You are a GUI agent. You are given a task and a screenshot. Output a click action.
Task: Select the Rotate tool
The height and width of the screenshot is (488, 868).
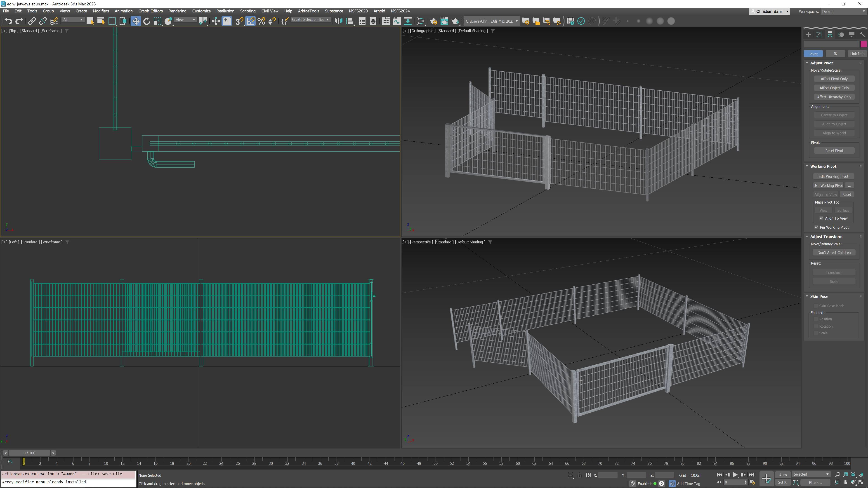coord(146,21)
